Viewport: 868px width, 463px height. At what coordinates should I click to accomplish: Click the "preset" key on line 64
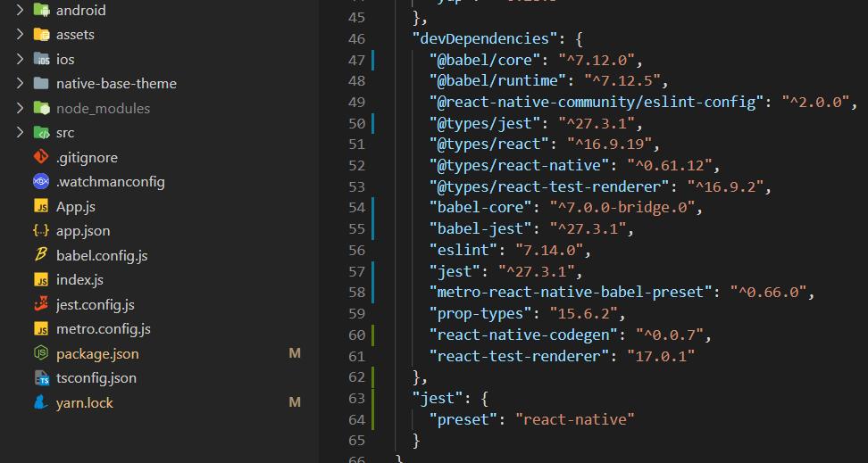(x=463, y=419)
